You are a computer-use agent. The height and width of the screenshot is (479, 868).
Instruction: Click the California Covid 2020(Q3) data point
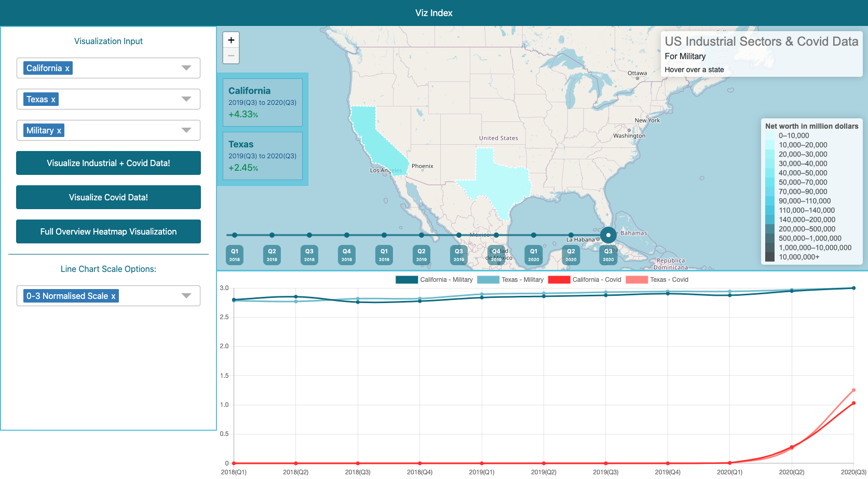pyautogui.click(x=853, y=403)
